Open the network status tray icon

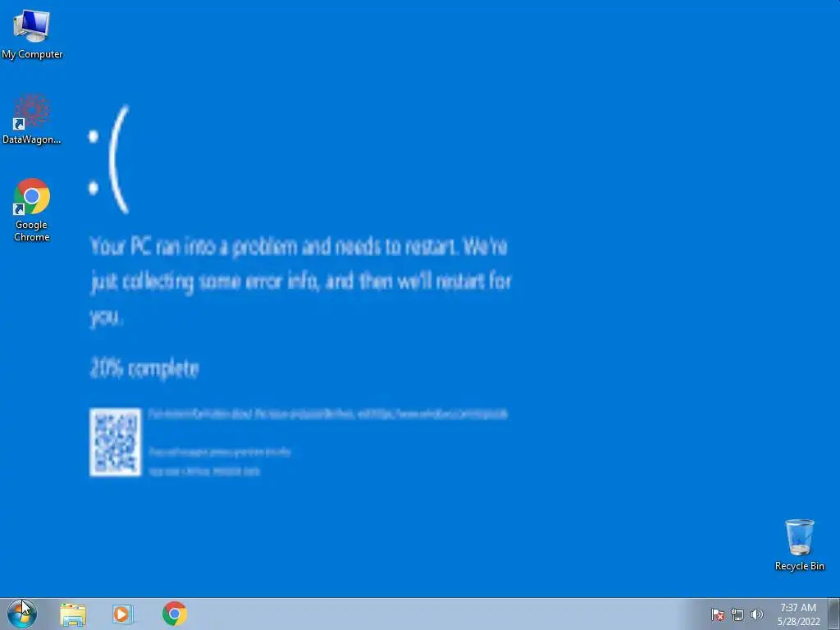[x=737, y=614]
